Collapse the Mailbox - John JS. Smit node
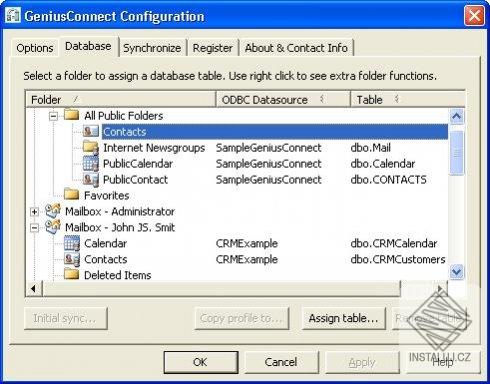The image size is (490, 384). 34,228
